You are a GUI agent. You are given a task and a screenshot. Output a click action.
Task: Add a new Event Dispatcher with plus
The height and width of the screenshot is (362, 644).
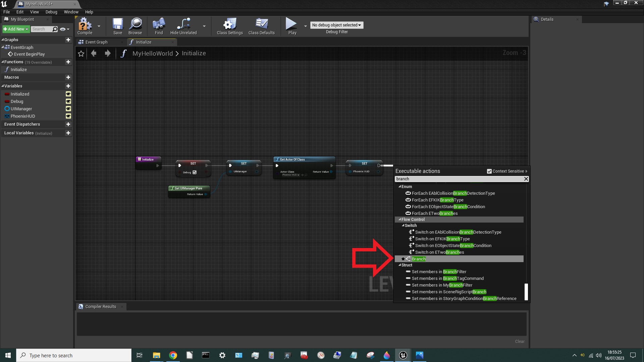click(68, 124)
